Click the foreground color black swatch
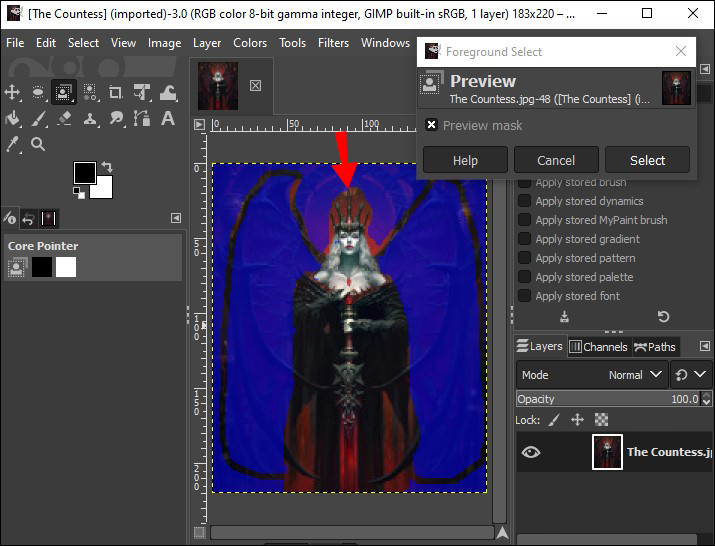 tap(84, 172)
